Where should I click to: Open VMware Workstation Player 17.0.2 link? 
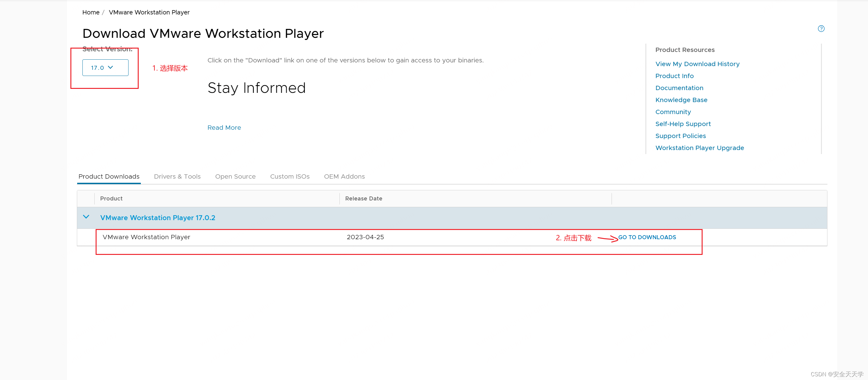(x=158, y=218)
